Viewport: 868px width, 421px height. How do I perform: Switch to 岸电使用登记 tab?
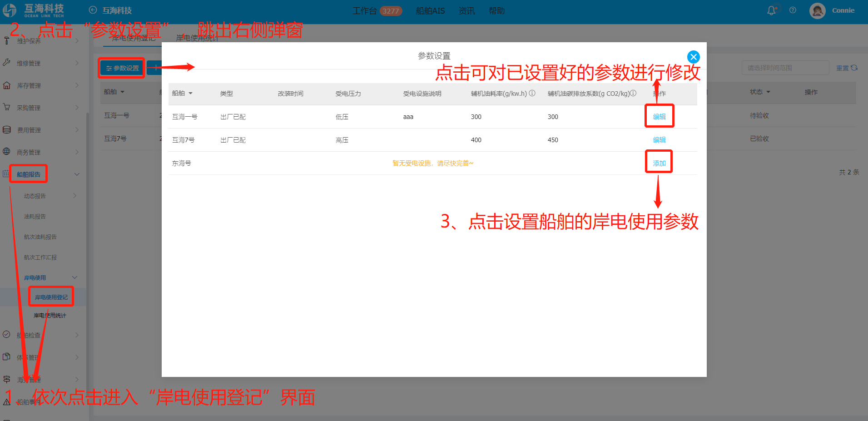133,38
